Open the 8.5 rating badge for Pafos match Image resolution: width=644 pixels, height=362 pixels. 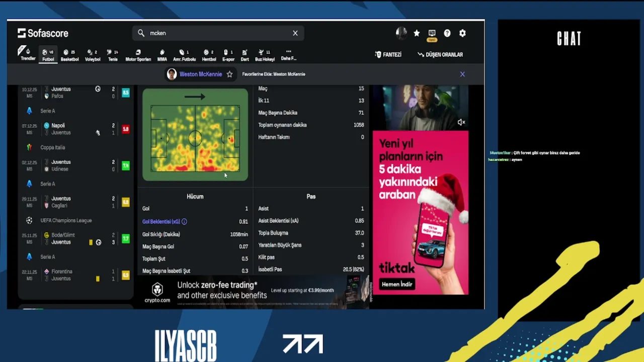[126, 93]
